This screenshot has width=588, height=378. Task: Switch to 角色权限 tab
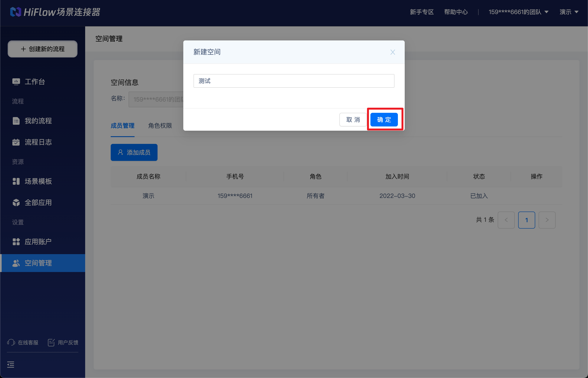(160, 126)
